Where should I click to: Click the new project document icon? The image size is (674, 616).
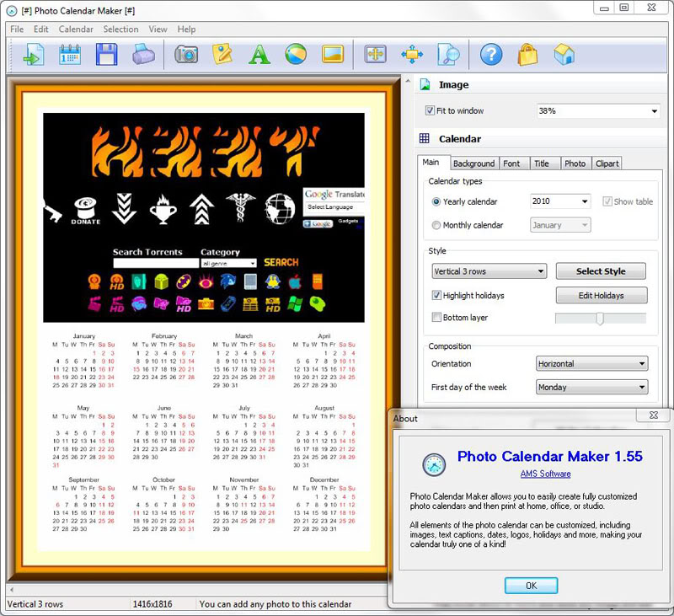pos(34,55)
